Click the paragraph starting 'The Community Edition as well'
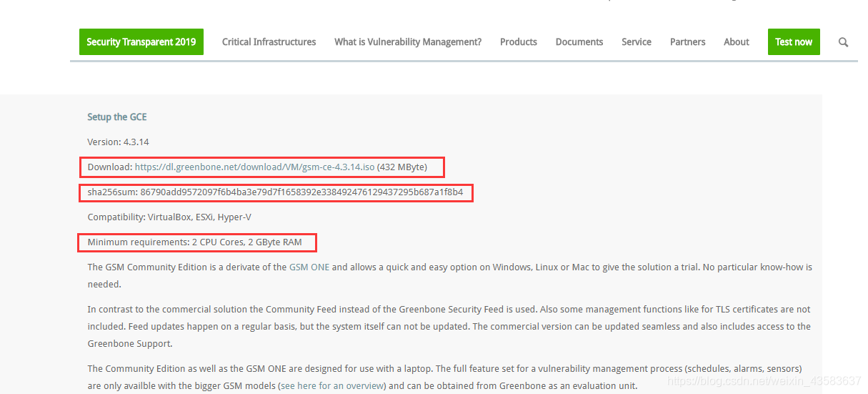868x394 pixels. pyautogui.click(x=444, y=378)
